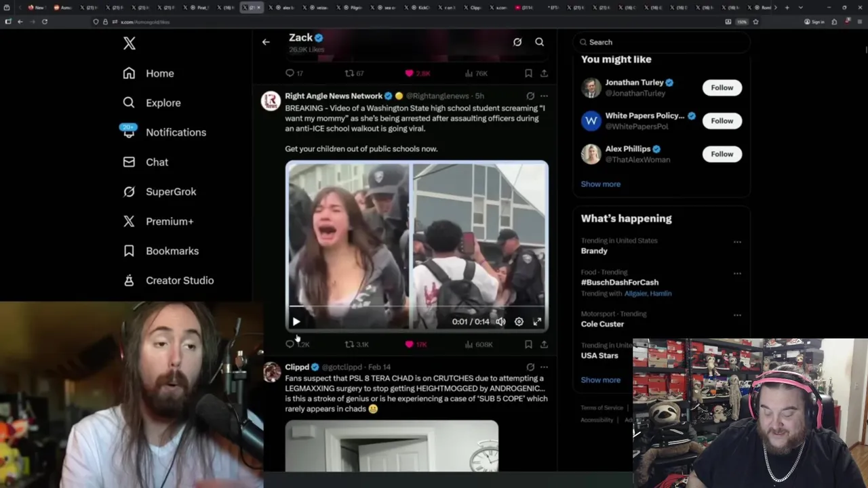Open Right Angle News Network profile

click(334, 96)
